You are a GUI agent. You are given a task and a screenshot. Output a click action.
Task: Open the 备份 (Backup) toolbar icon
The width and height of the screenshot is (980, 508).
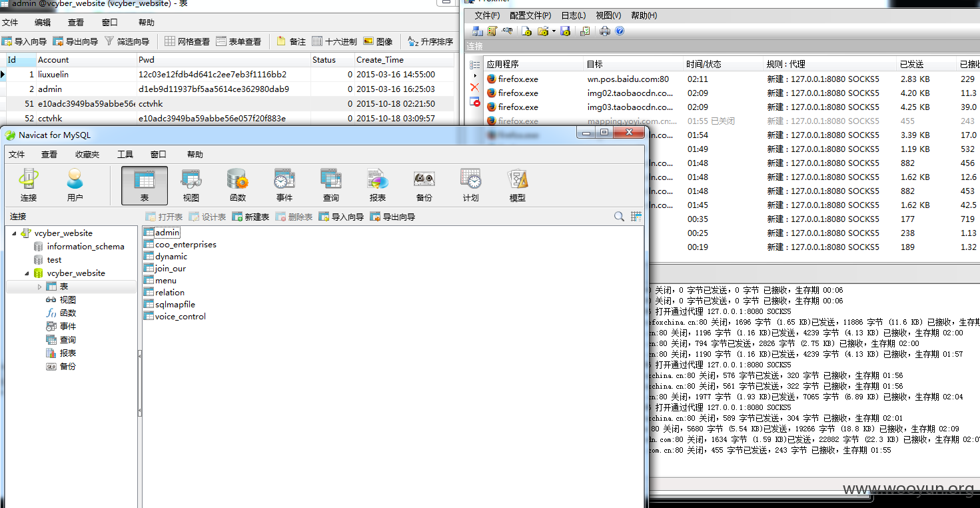[424, 185]
